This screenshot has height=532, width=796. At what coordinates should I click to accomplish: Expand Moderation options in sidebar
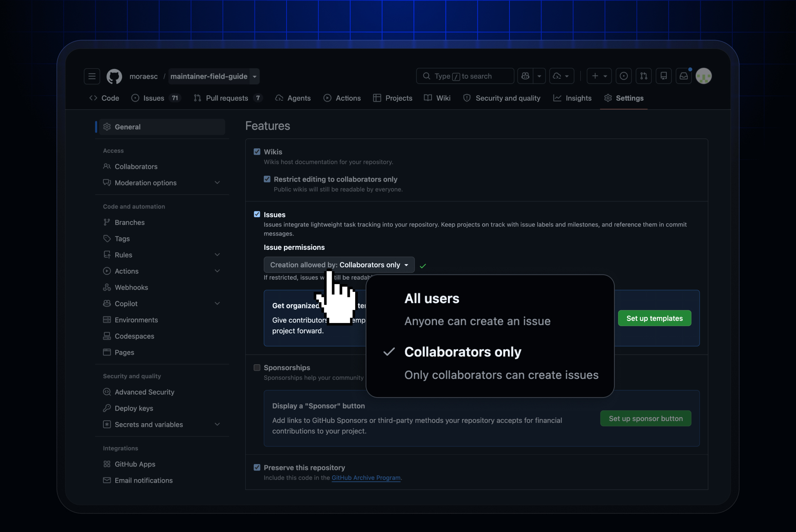[x=218, y=183]
